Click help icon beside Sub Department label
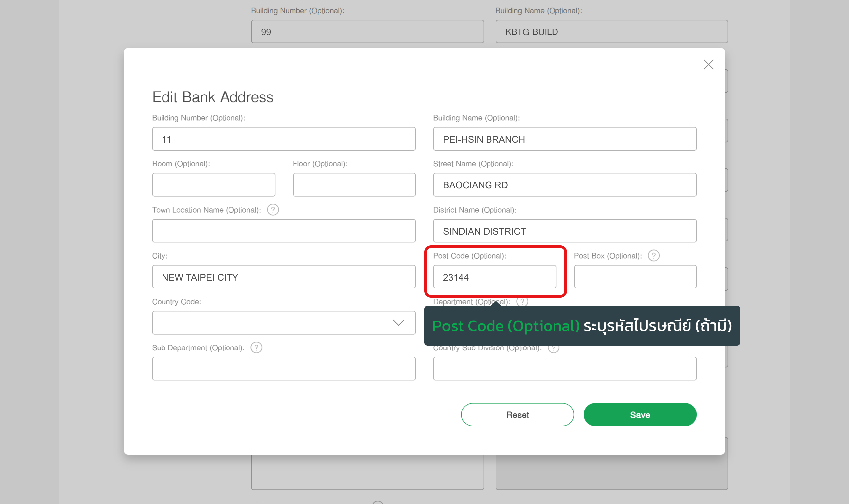The image size is (849, 504). coord(256,347)
